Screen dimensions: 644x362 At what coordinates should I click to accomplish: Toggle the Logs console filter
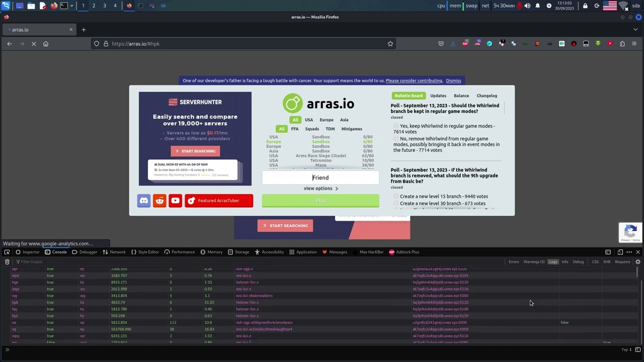click(553, 262)
